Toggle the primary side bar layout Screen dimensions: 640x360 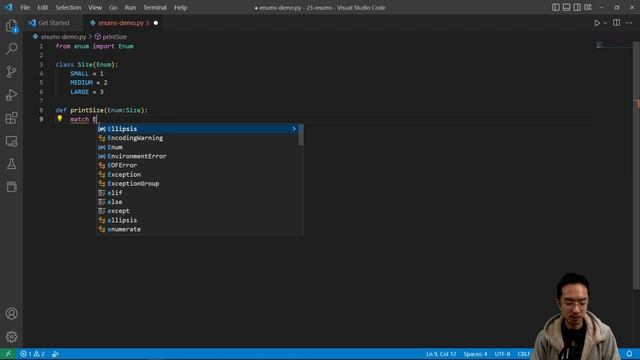(x=556, y=7)
